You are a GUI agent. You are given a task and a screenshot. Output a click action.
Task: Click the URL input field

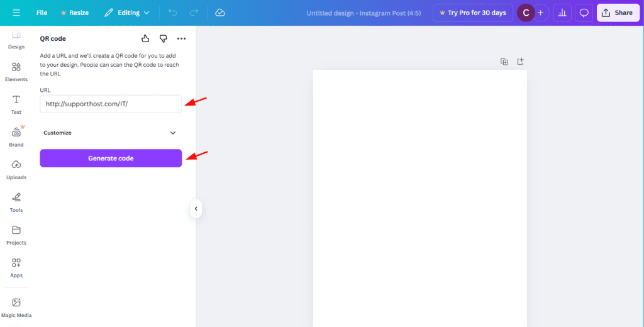pyautogui.click(x=111, y=104)
